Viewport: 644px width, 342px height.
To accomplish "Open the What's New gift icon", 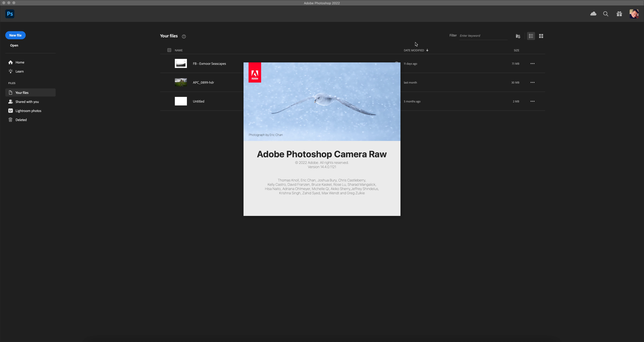I will [x=619, y=14].
